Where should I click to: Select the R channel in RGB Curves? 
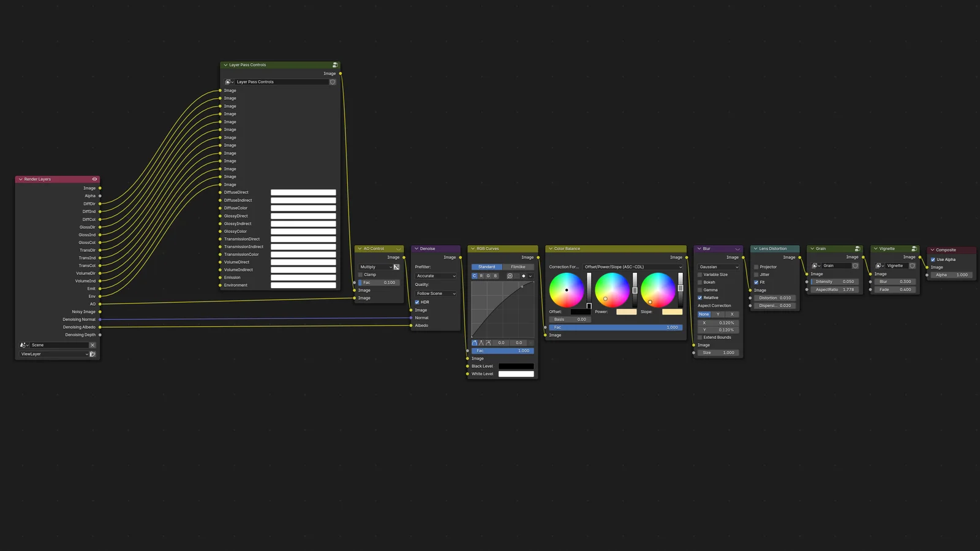coord(481,276)
